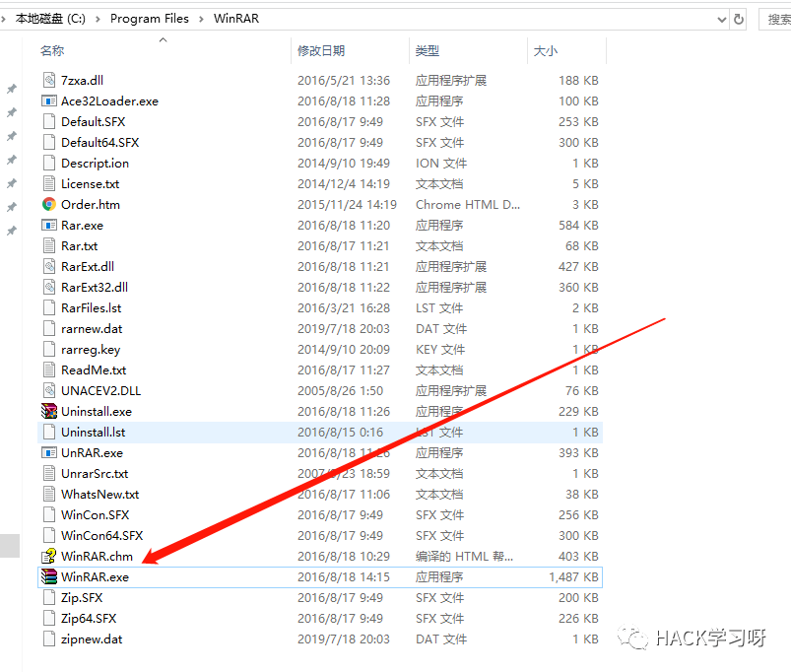This screenshot has width=791, height=672.
Task: Select the Descript.ion file icon
Action: 49,163
